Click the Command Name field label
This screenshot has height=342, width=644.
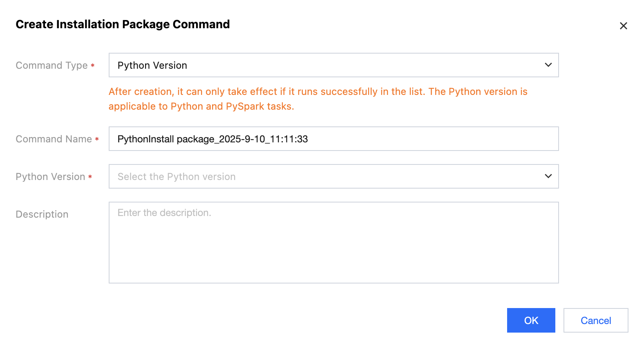tap(54, 139)
